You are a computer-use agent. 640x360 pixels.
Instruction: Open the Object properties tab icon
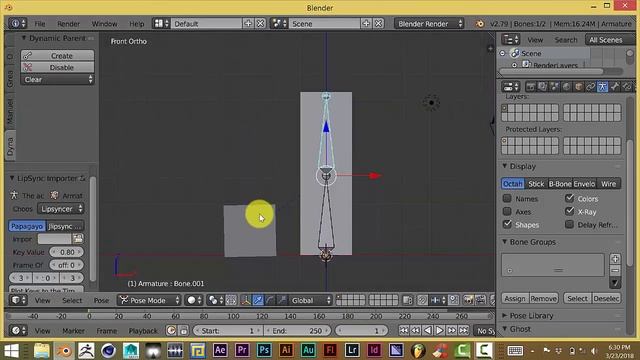(578, 87)
